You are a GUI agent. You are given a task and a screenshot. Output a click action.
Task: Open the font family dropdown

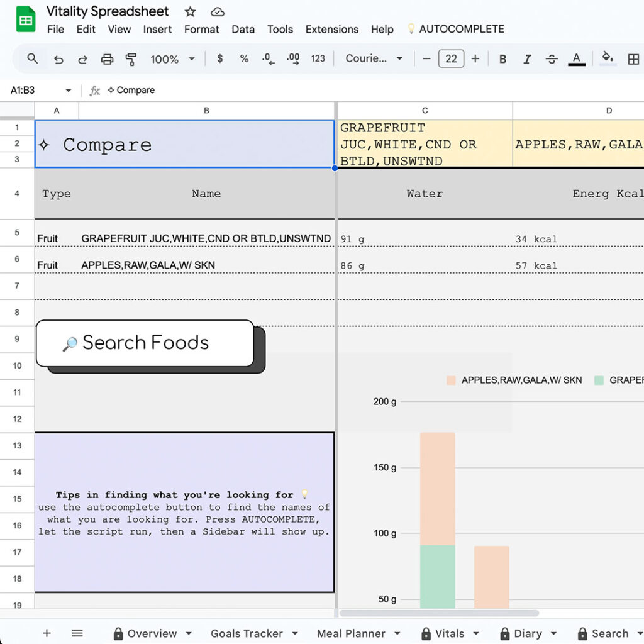[374, 58]
